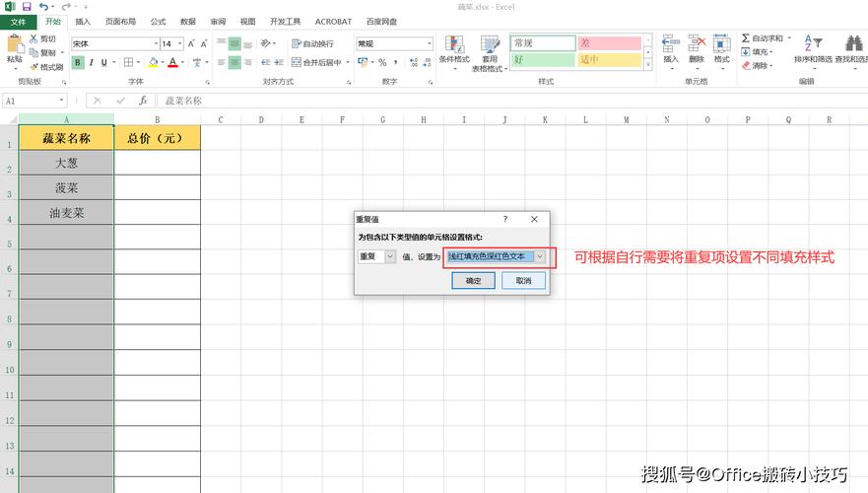Screen dimensions: 868x493
Task: Apply the 适中 (neutral) cell style
Action: (610, 60)
